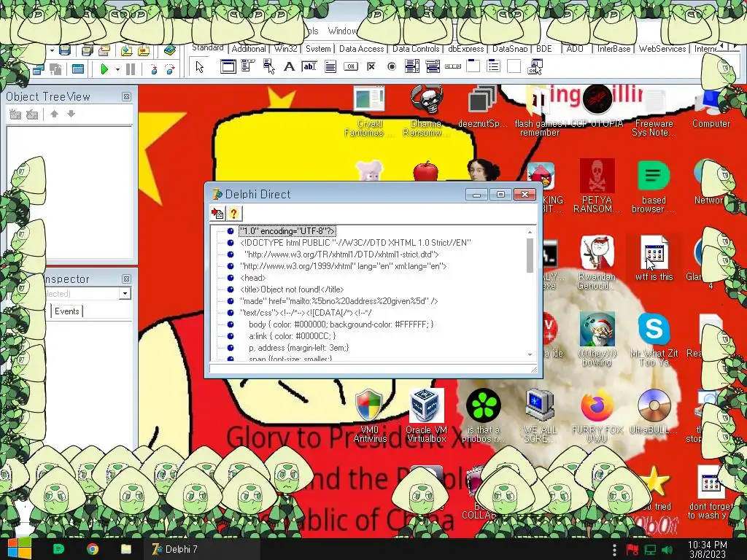
Task: Show hidden tray icons (three dots)
Action: pyautogui.click(x=614, y=550)
